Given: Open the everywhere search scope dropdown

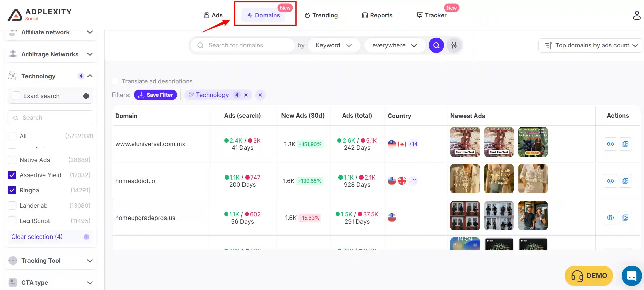Looking at the screenshot, I should pyautogui.click(x=394, y=45).
